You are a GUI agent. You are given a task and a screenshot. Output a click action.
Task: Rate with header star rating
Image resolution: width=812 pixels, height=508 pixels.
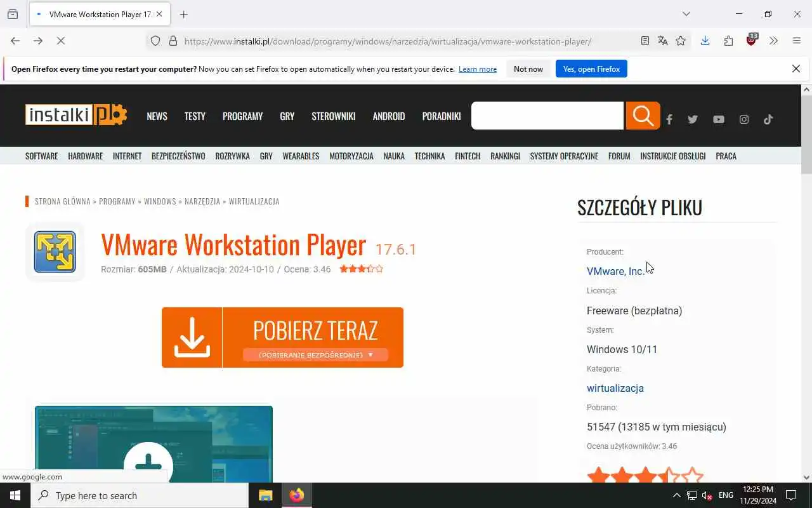pos(361,269)
